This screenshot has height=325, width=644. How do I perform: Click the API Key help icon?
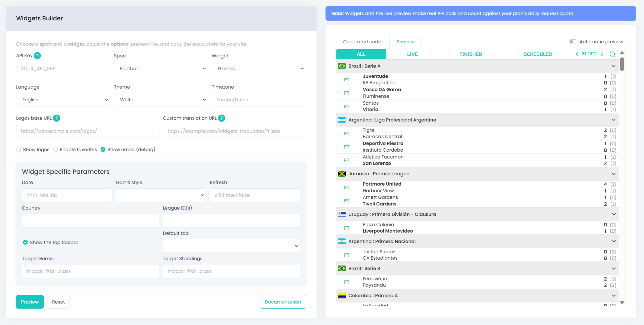[37, 56]
